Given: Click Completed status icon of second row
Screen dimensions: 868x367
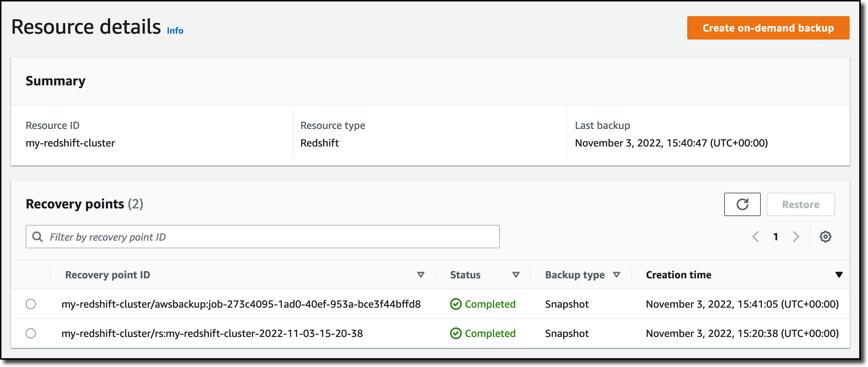Looking at the screenshot, I should coord(456,333).
